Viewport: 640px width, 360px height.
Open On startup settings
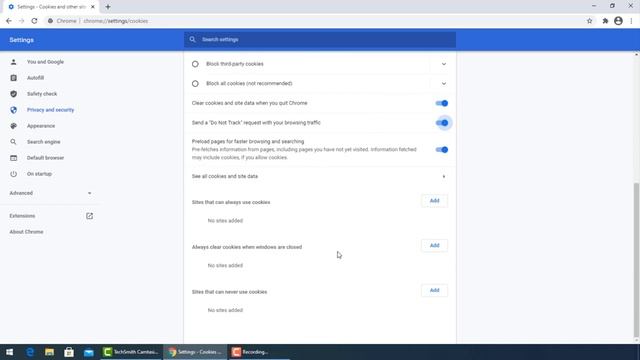(39, 174)
